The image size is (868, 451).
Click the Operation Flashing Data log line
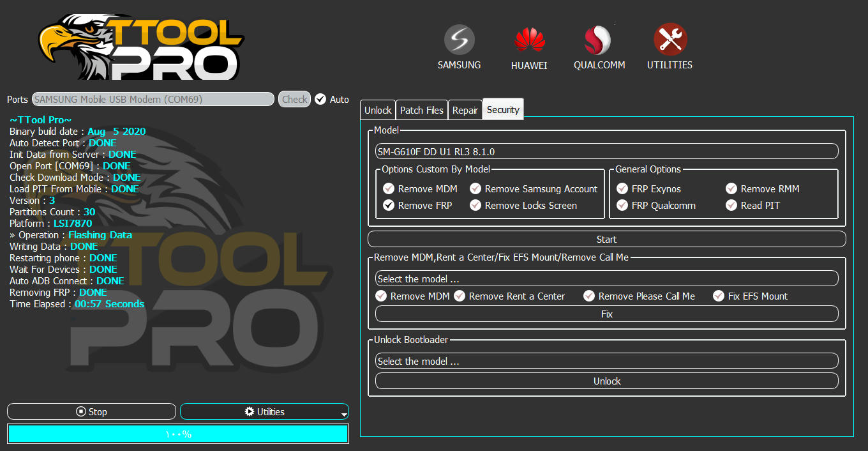pyautogui.click(x=71, y=234)
